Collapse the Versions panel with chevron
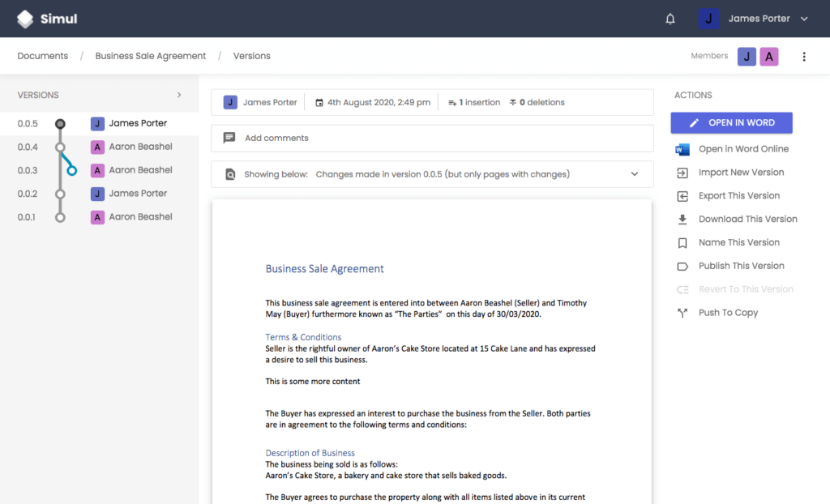The image size is (830, 504). coord(179,95)
